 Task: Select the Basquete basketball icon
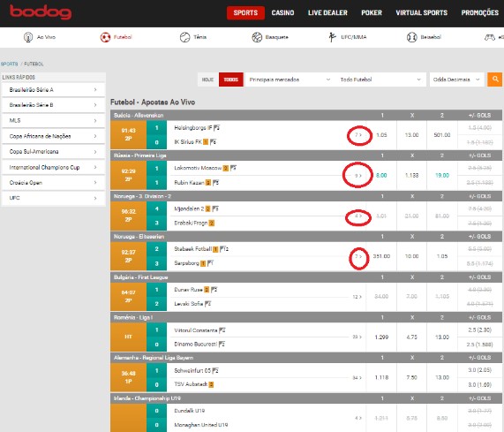257,37
